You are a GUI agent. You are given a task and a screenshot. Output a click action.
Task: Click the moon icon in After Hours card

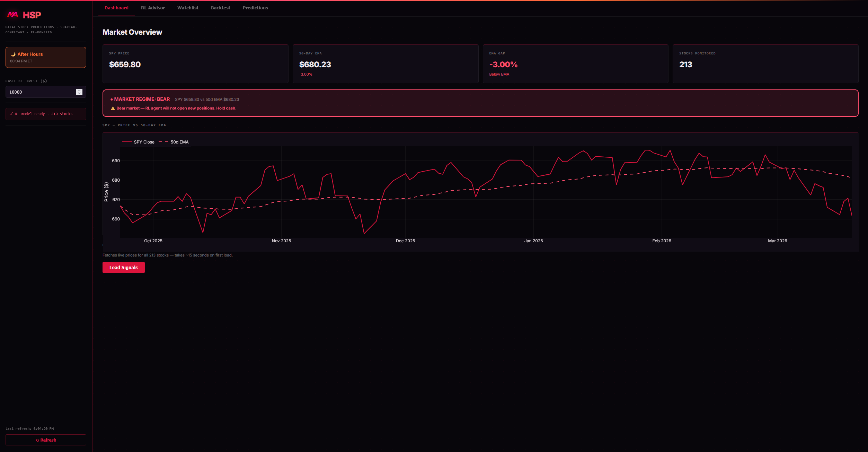(14, 54)
